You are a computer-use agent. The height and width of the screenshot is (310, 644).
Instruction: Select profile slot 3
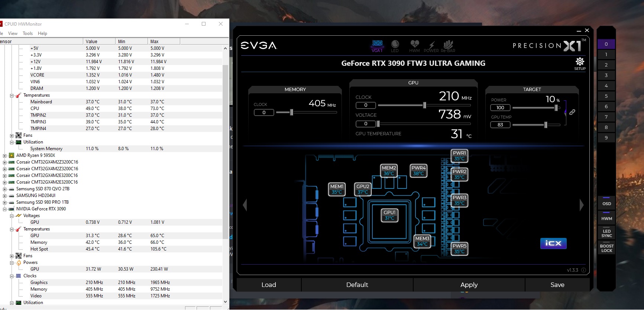(x=606, y=75)
